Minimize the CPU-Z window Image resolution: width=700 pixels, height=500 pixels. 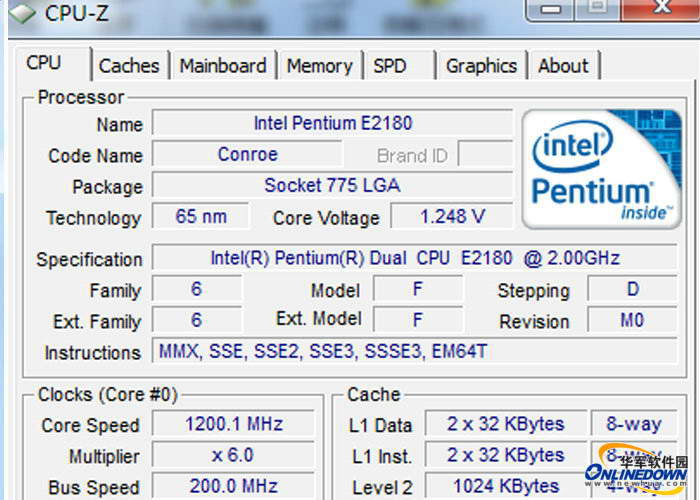(x=550, y=9)
